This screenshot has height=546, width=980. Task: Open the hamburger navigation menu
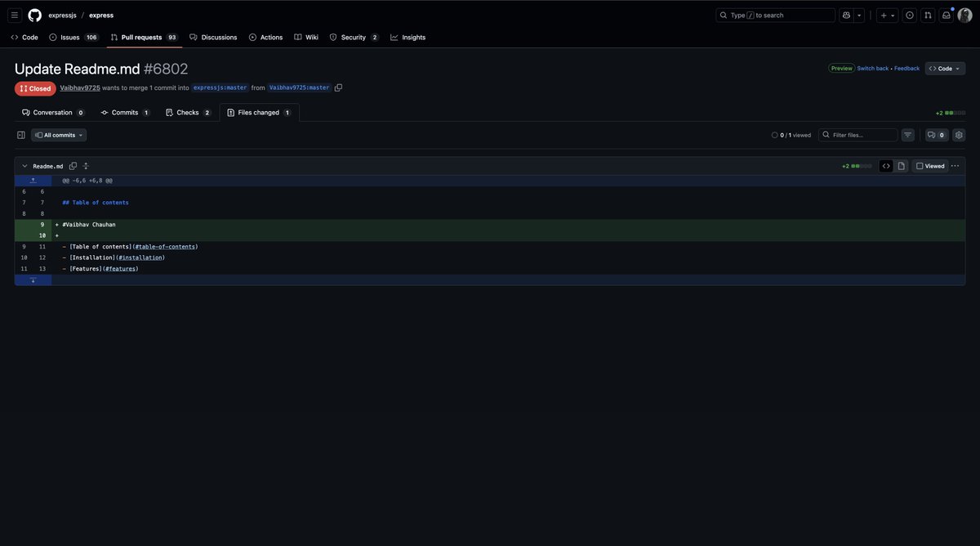[x=15, y=15]
